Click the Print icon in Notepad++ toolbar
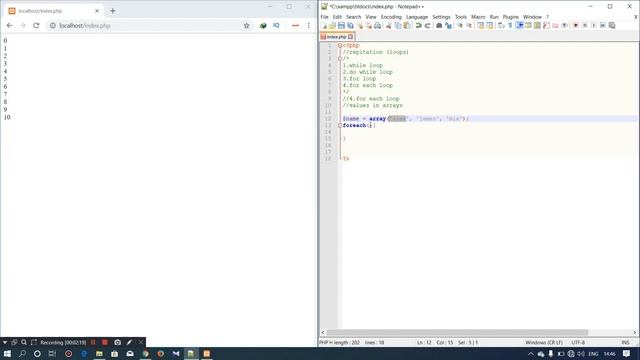 click(378, 26)
